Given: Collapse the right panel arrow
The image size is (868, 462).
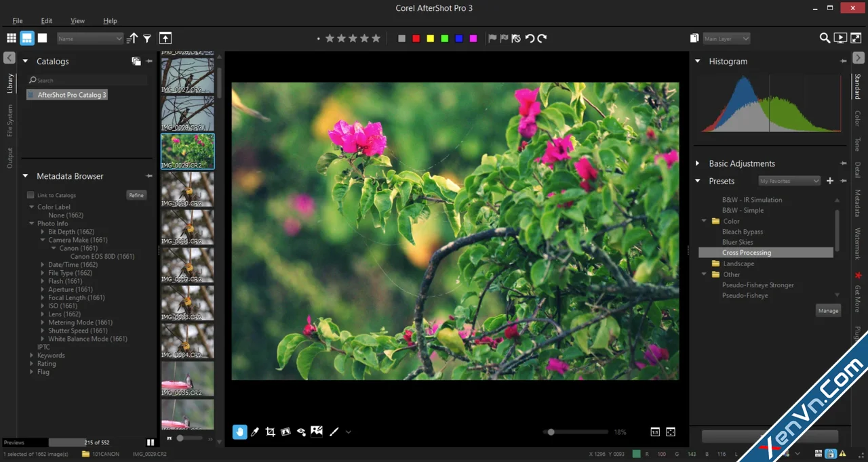Looking at the screenshot, I should point(858,58).
